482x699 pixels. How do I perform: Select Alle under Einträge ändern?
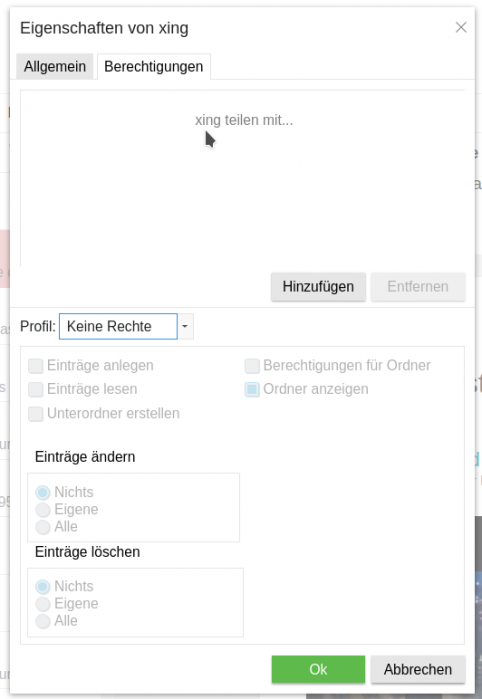pos(43,527)
